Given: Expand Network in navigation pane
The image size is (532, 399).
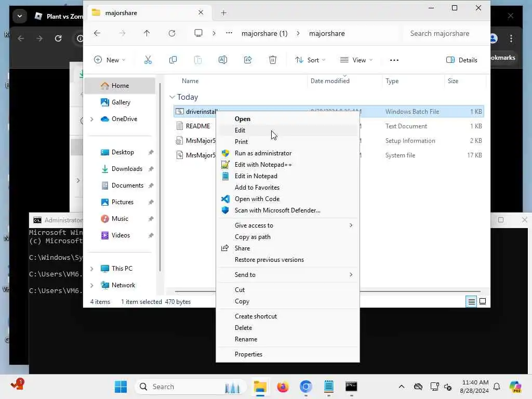Looking at the screenshot, I should (x=91, y=285).
